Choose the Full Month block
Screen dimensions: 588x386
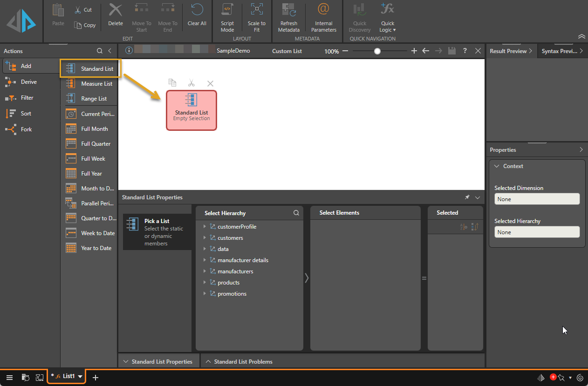point(90,129)
